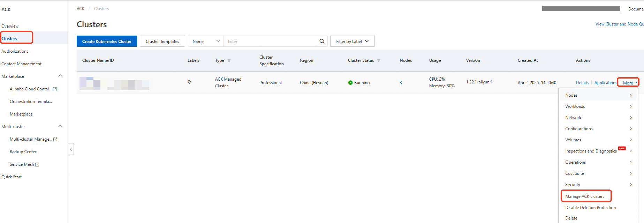Open the Cost Suite submenu
This screenshot has width=644, height=223.
(x=598, y=173)
